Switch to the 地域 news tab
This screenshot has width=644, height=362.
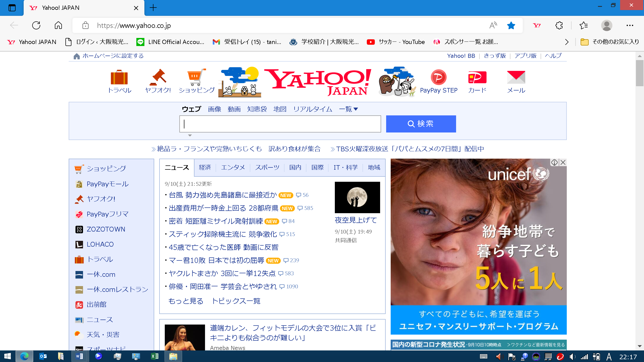pos(374,167)
